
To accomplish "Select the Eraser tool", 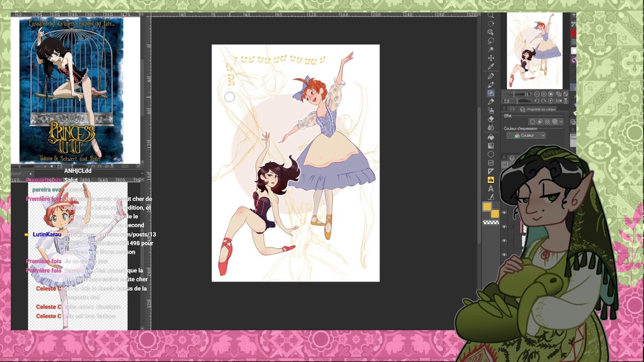I will [x=491, y=119].
